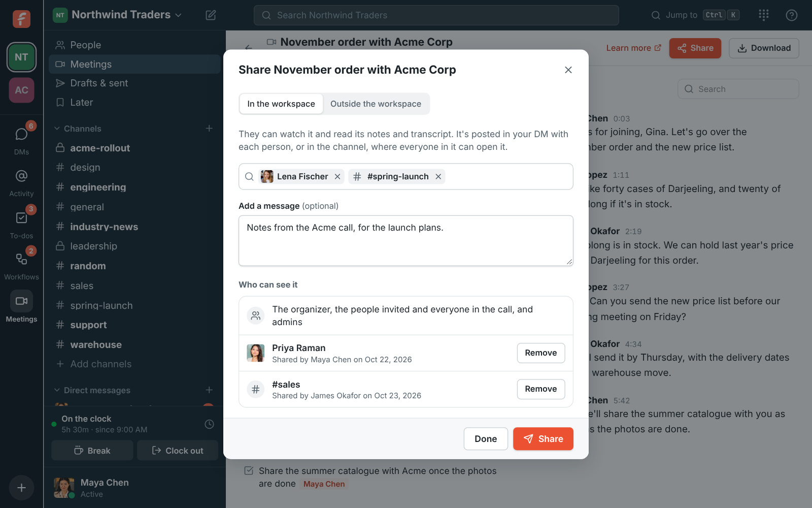
Task: Open the Activity view
Action: (21, 182)
